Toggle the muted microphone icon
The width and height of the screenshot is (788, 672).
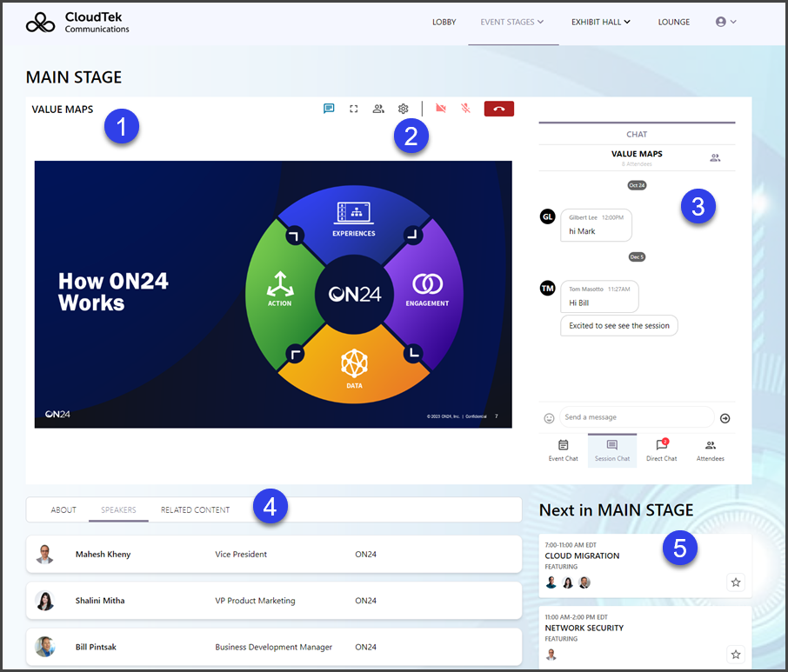coord(466,109)
